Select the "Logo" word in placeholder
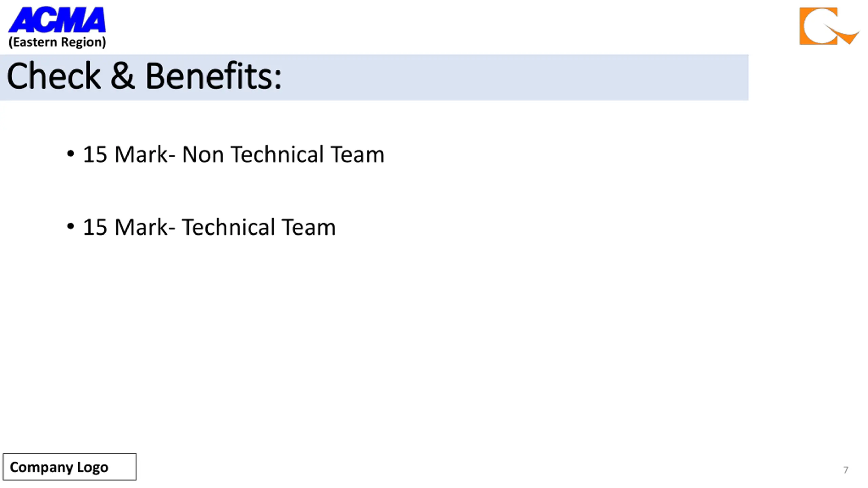 [x=93, y=467]
